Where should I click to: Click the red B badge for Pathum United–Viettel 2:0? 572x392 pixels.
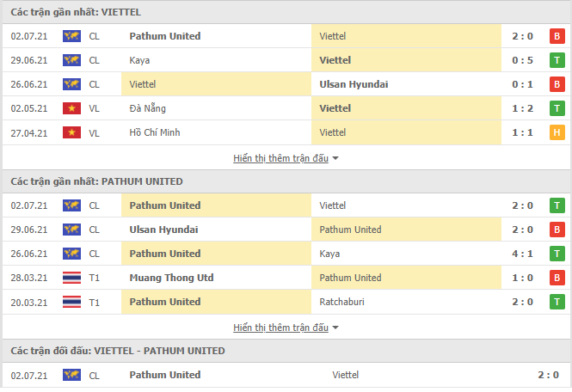tap(557, 36)
